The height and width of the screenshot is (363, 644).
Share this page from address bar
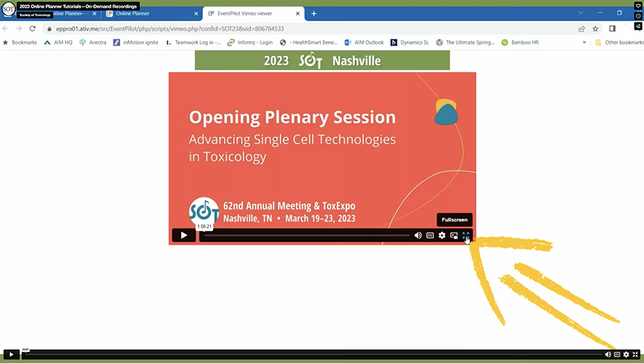(x=582, y=29)
